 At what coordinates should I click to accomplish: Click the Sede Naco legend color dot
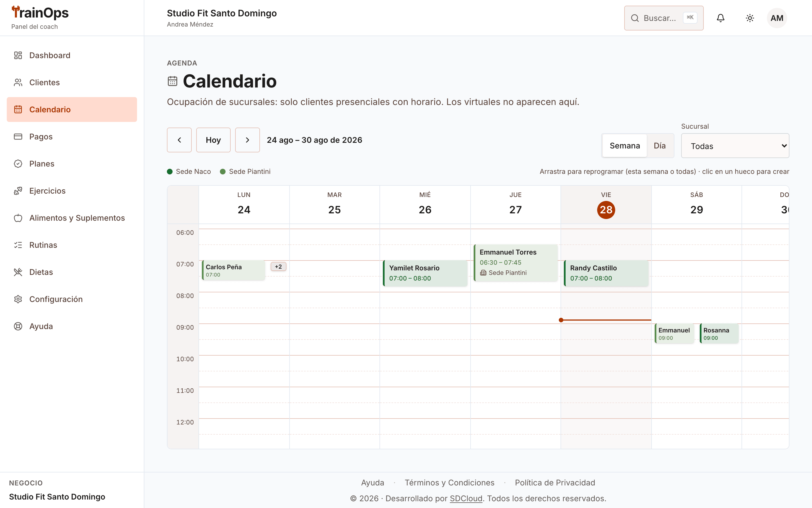pos(170,172)
